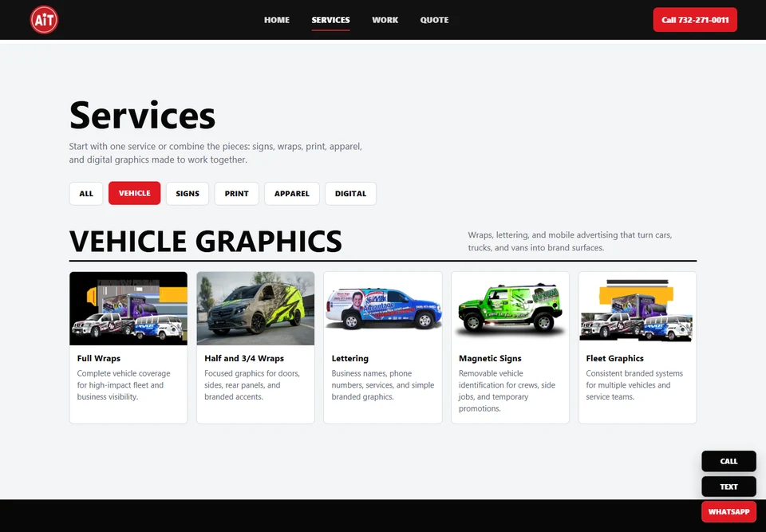Click the Call 732-271-0011 button

[695, 20]
